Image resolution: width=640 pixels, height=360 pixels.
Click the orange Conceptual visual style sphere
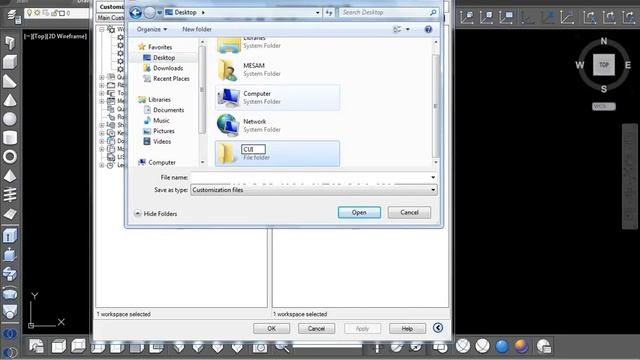click(x=521, y=346)
